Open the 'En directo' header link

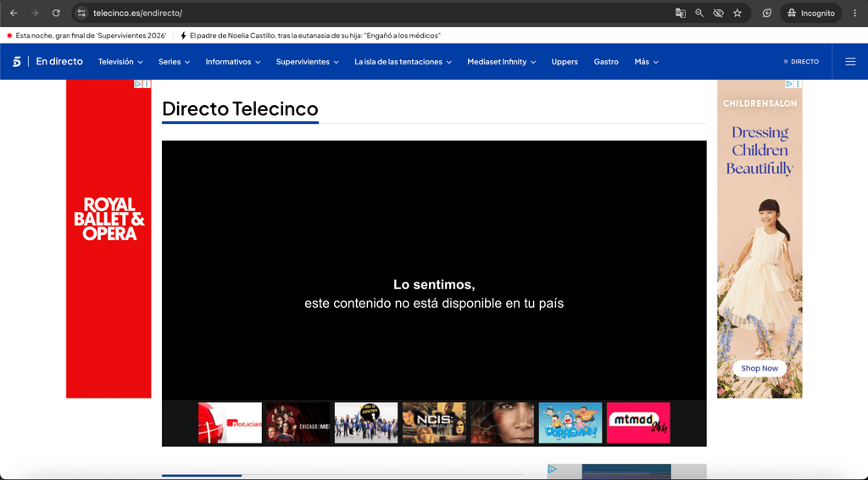click(59, 61)
